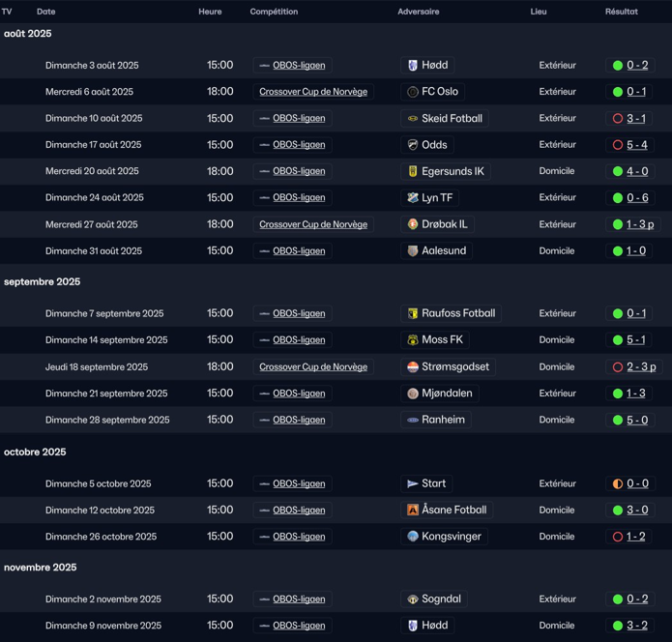672x642 pixels.
Task: Click the Egersunds IK yellow crest
Action: point(413,171)
